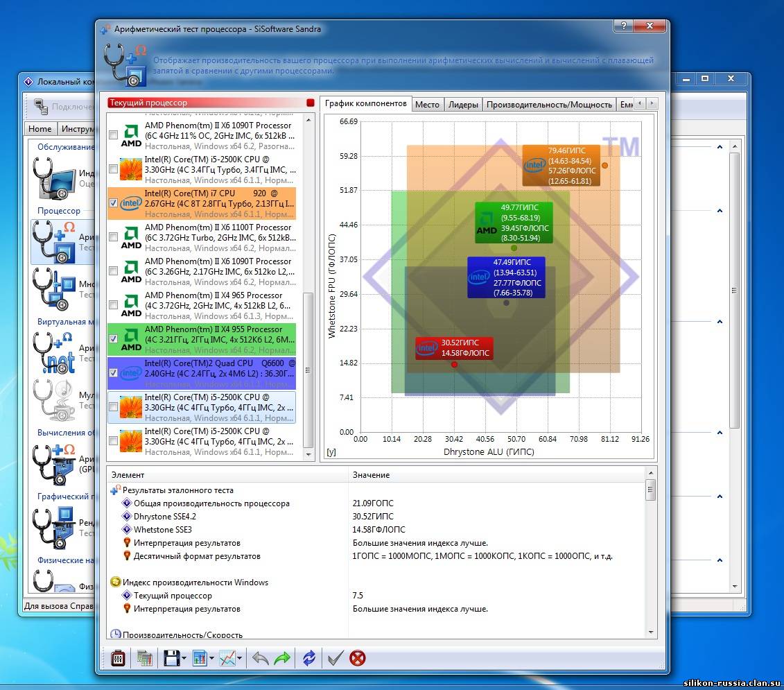This screenshot has height=690, width=784.
Task: Click the Подключение connection icon in background toolbar
Action: 41,106
